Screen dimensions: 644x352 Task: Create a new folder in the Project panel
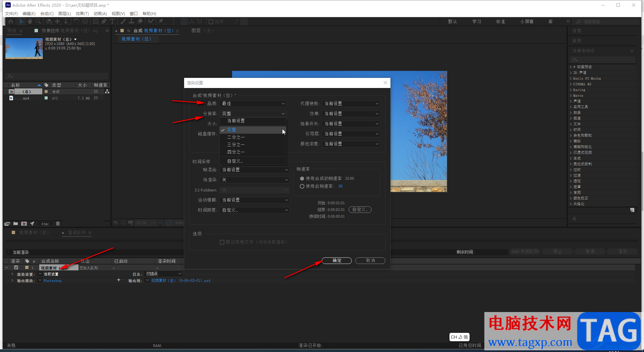15,224
